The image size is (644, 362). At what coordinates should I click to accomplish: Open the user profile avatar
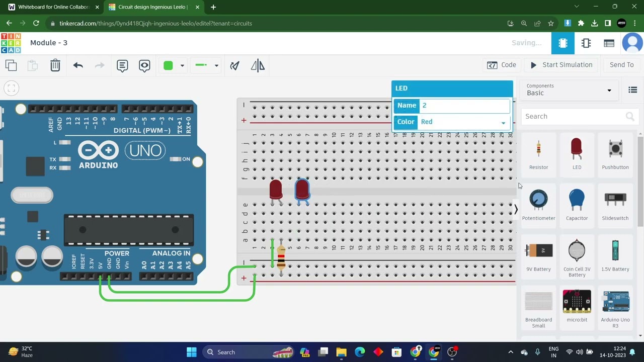point(632,43)
